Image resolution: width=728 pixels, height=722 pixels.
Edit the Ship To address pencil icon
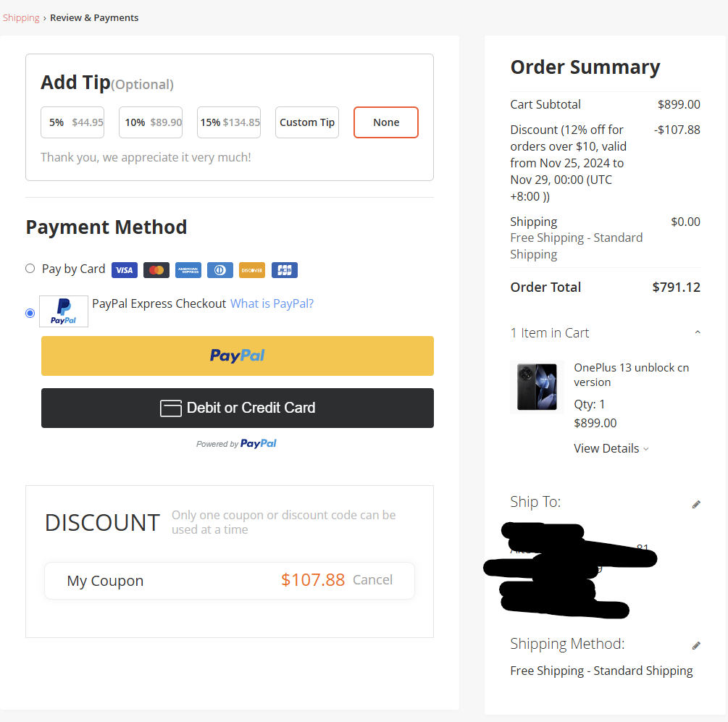click(x=696, y=504)
